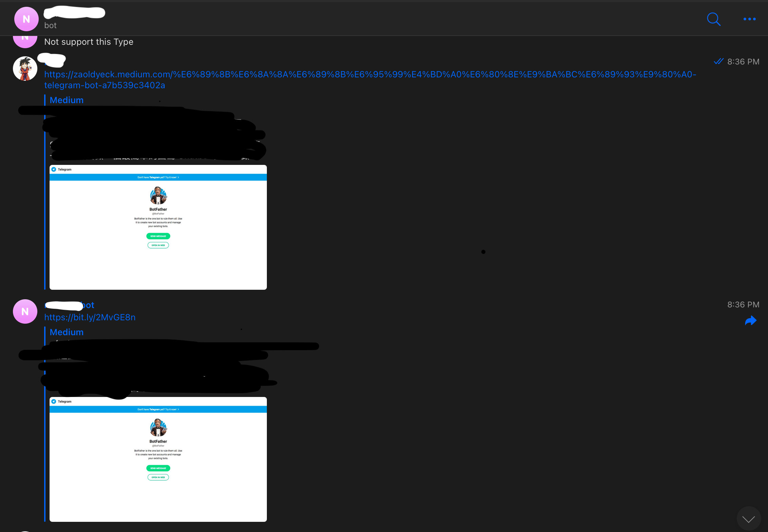Select the "Not support this Type" message
The width and height of the screenshot is (768, 532).
[x=89, y=42]
